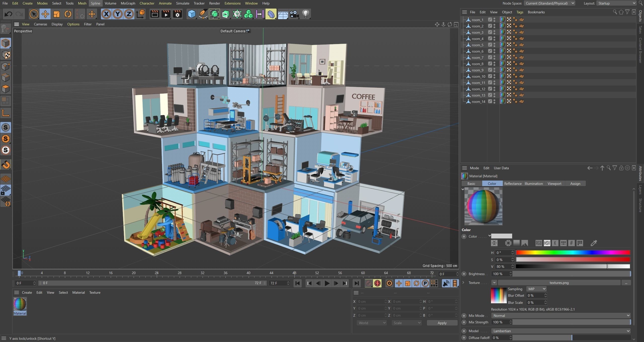Screen dimensions: 644x342
Task: Click the hue slider bar
Action: click(x=573, y=252)
